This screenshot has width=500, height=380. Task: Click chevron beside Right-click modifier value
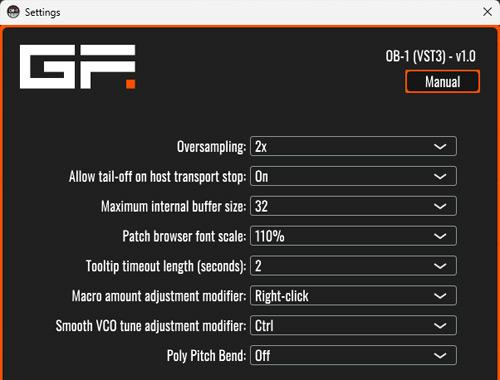click(440, 296)
